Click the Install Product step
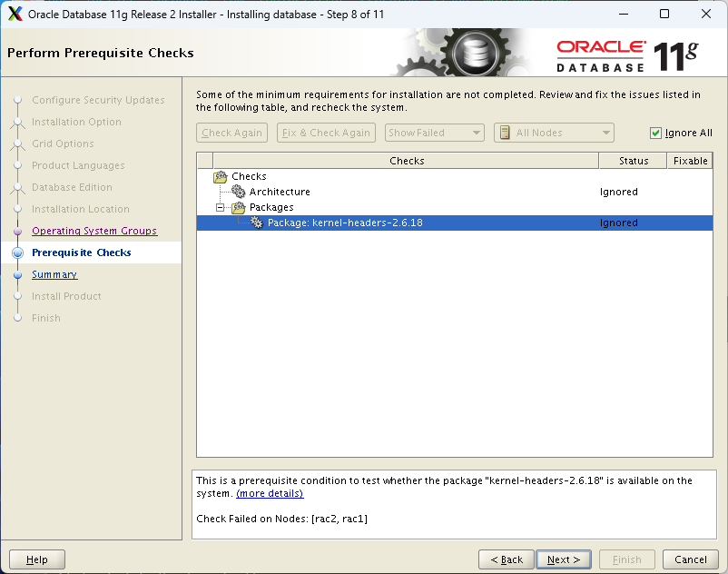The width and height of the screenshot is (728, 574). (x=66, y=296)
